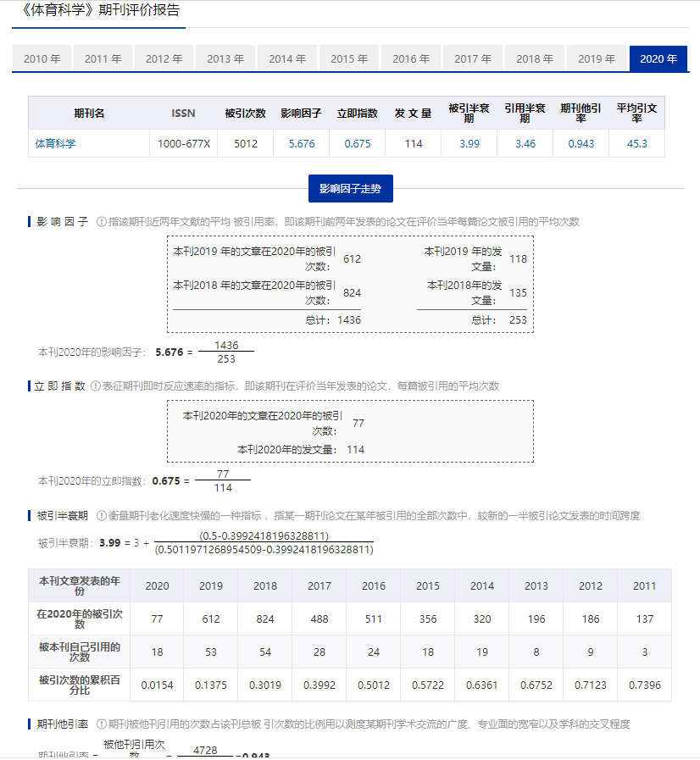Click the 0.675 immediacy index link
Viewport: 700px width, 760px height.
click(358, 144)
